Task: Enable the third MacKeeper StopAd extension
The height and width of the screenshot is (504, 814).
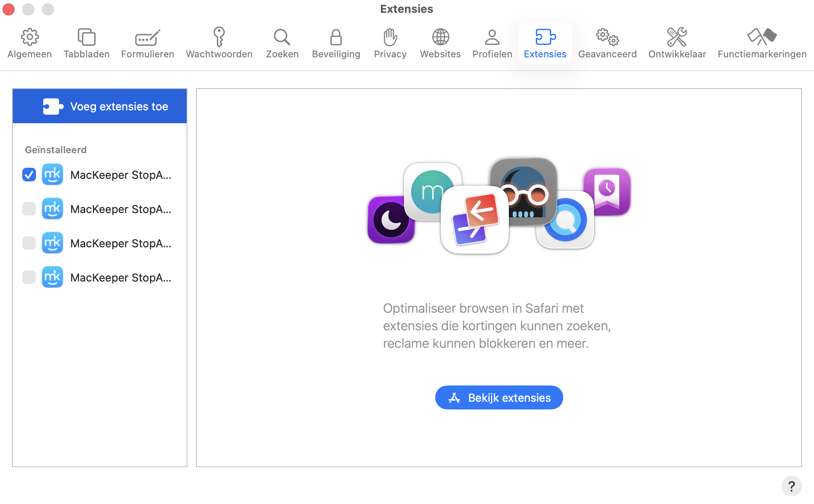Action: pos(29,243)
